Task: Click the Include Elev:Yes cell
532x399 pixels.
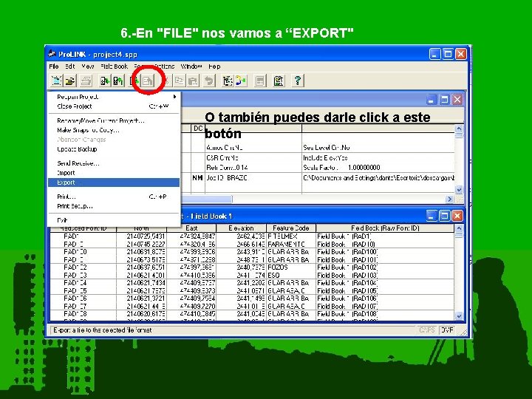Action: coord(378,158)
